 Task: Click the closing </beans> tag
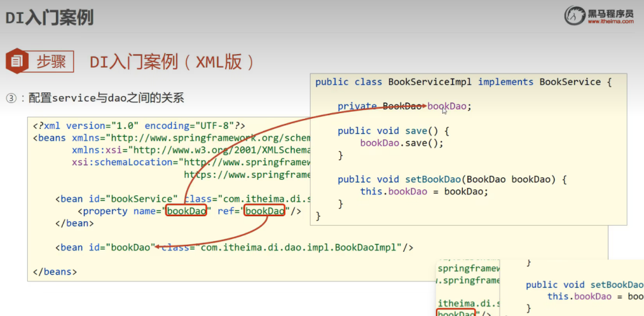tap(55, 272)
